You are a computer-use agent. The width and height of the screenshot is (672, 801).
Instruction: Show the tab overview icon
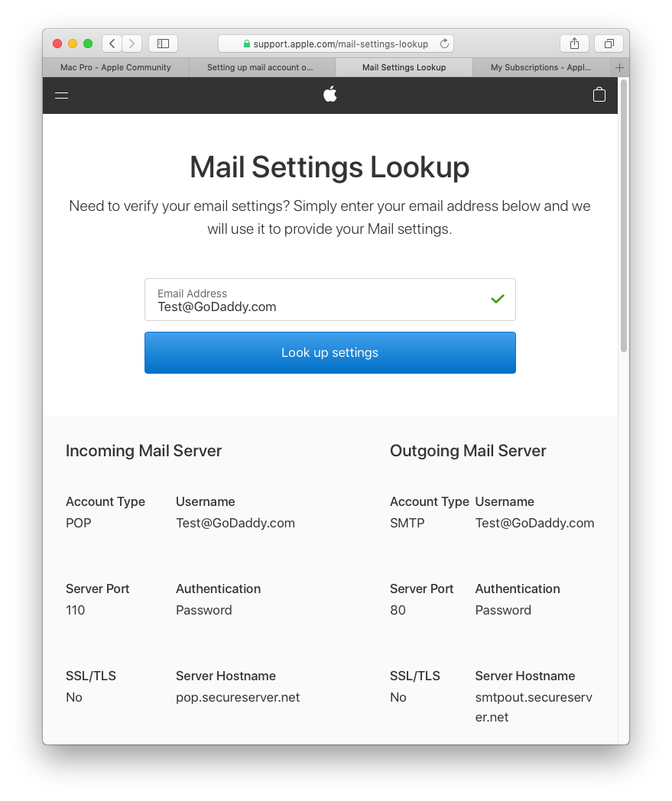pos(609,44)
